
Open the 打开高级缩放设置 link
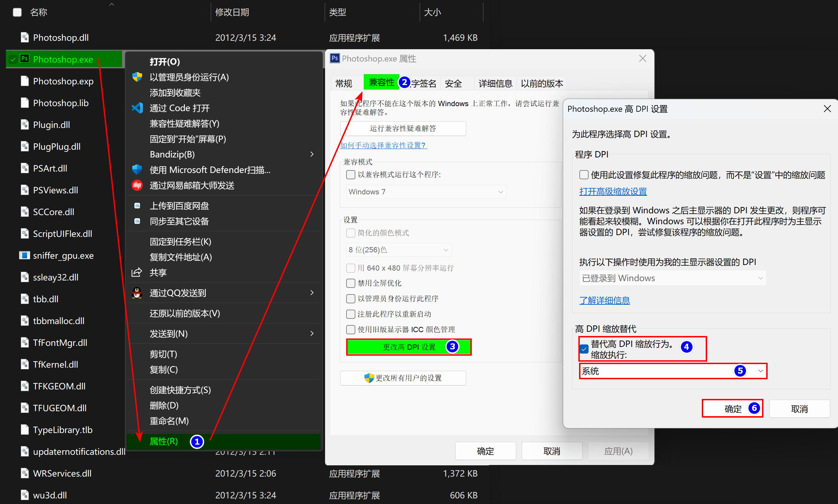613,192
